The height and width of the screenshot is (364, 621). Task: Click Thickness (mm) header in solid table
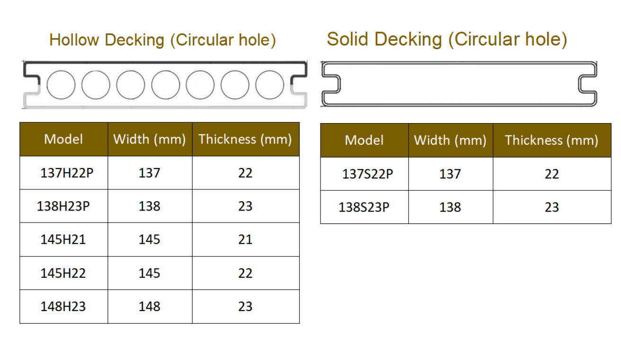[x=552, y=140]
